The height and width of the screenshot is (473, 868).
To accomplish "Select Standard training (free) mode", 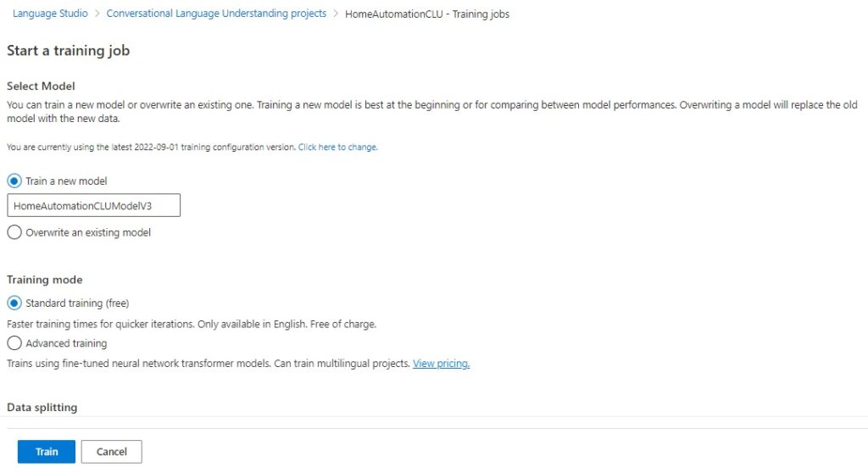I will 14,303.
